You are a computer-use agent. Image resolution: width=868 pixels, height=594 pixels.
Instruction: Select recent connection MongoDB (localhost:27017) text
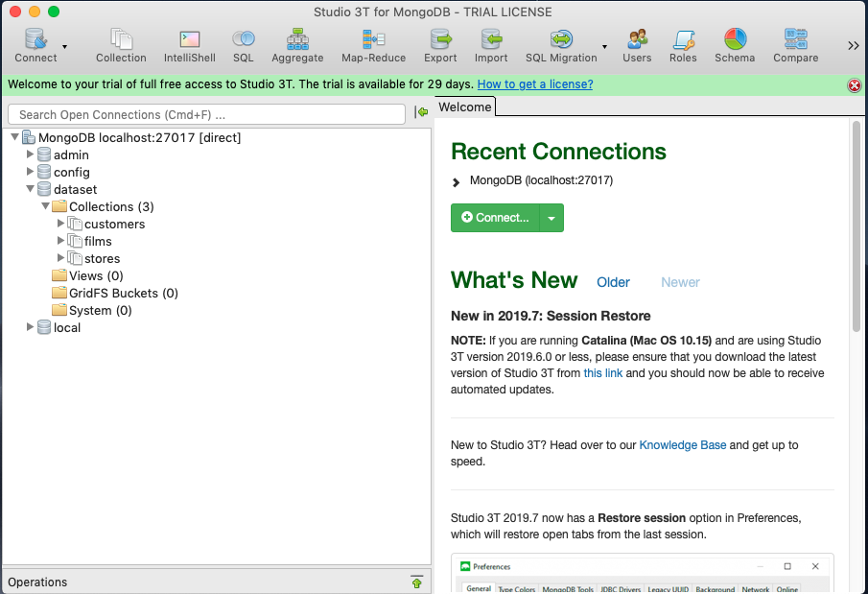click(x=541, y=180)
